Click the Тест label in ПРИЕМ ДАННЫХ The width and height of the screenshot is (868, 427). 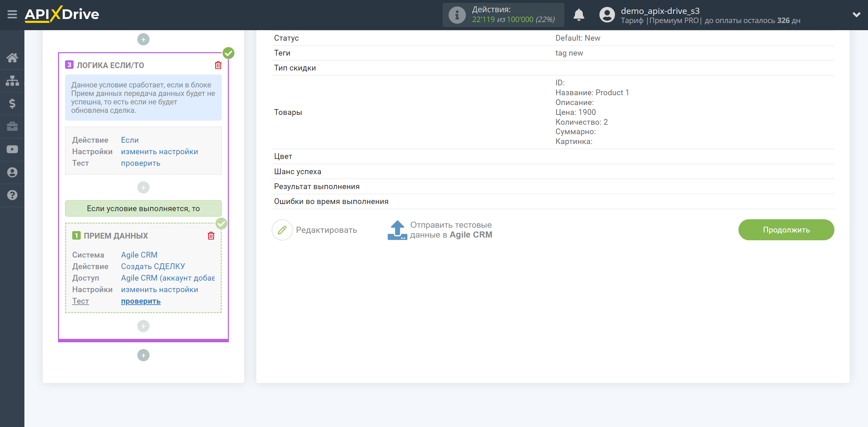80,301
